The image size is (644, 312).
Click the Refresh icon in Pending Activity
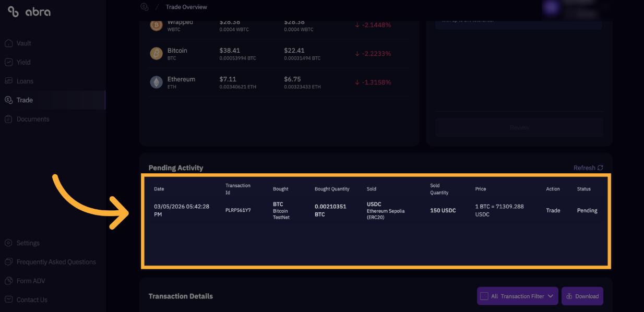600,168
